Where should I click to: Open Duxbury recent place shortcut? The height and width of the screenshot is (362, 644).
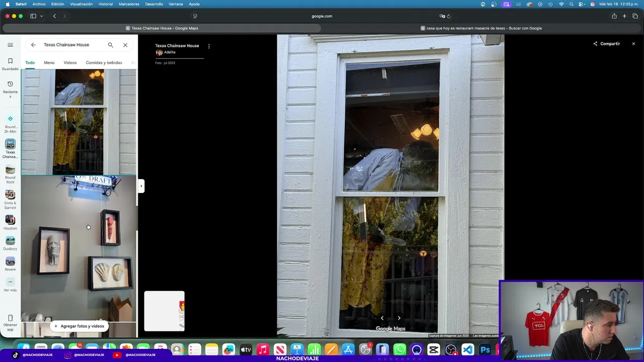(x=10, y=243)
